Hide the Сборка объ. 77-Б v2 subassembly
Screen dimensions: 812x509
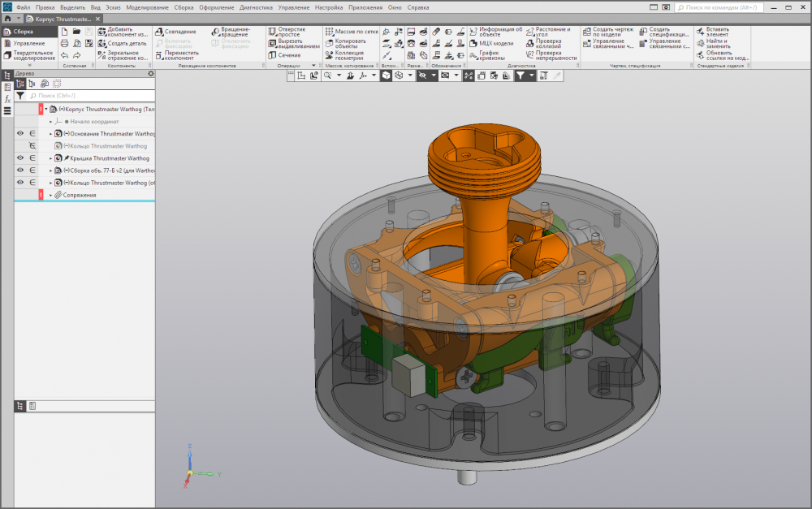click(x=20, y=170)
